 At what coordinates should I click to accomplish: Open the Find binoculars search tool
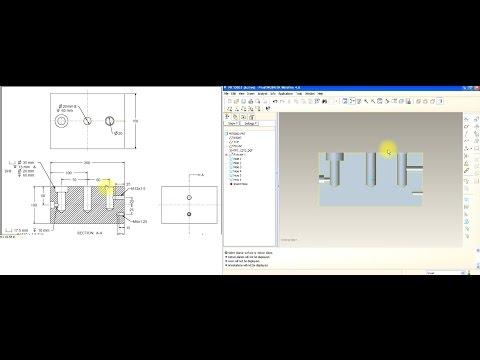[325, 101]
